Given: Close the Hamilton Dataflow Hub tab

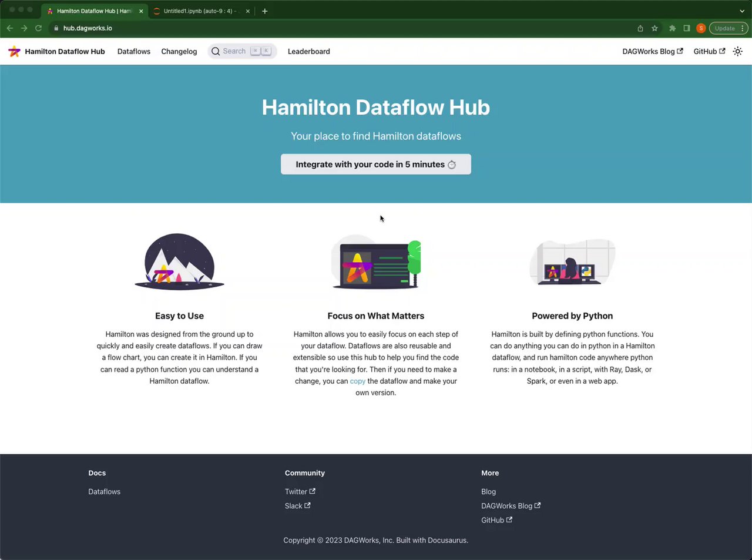Looking at the screenshot, I should [x=141, y=11].
